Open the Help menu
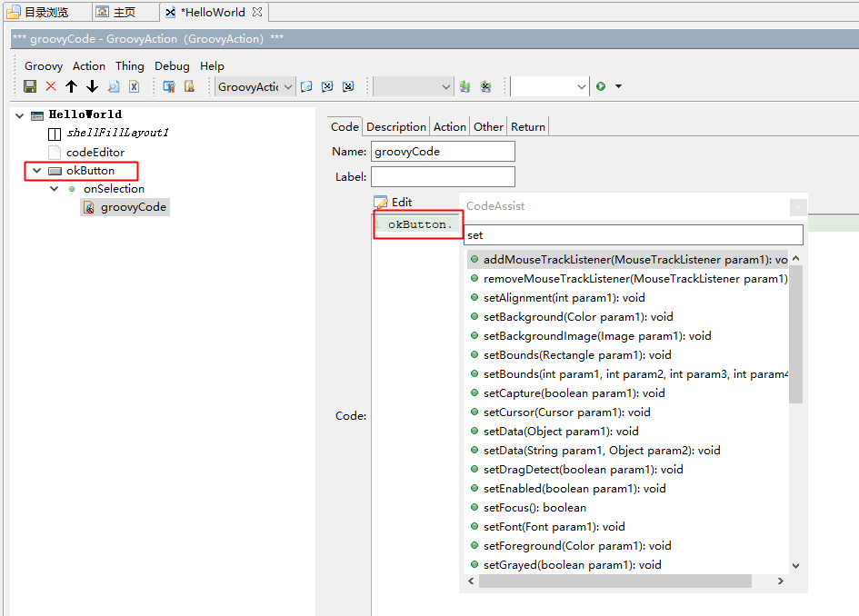859x616 pixels. coord(212,66)
